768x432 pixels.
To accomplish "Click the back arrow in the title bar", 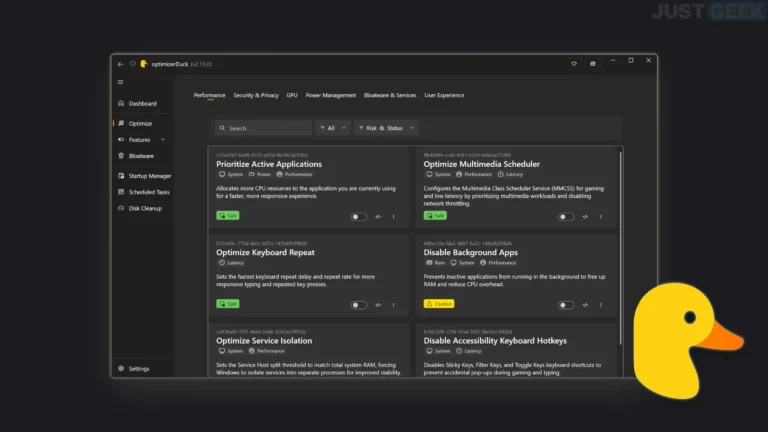I will pyautogui.click(x=120, y=64).
